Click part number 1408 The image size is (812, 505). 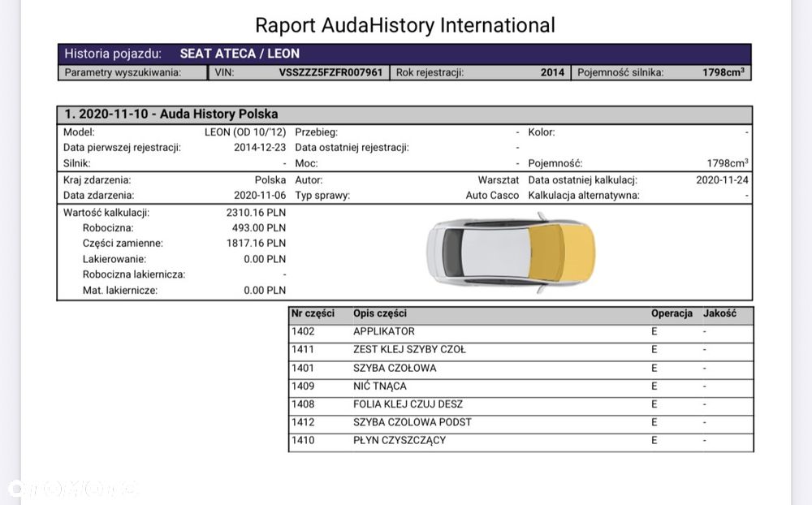click(x=302, y=404)
